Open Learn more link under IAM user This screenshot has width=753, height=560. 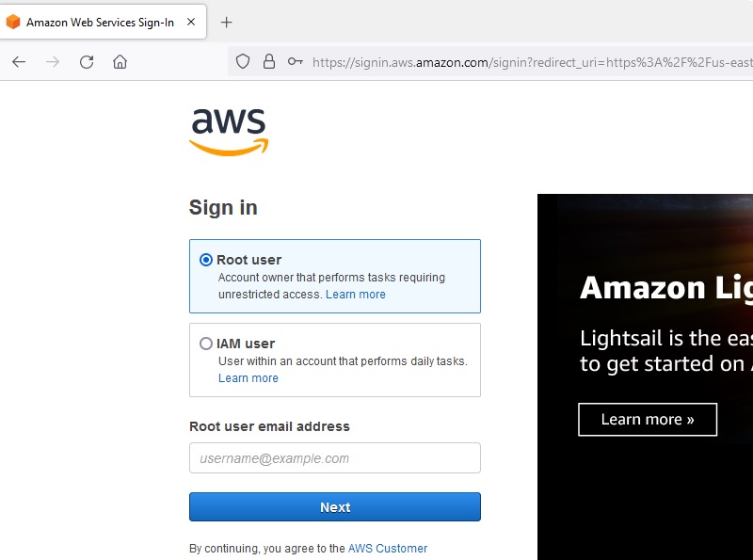[248, 378]
